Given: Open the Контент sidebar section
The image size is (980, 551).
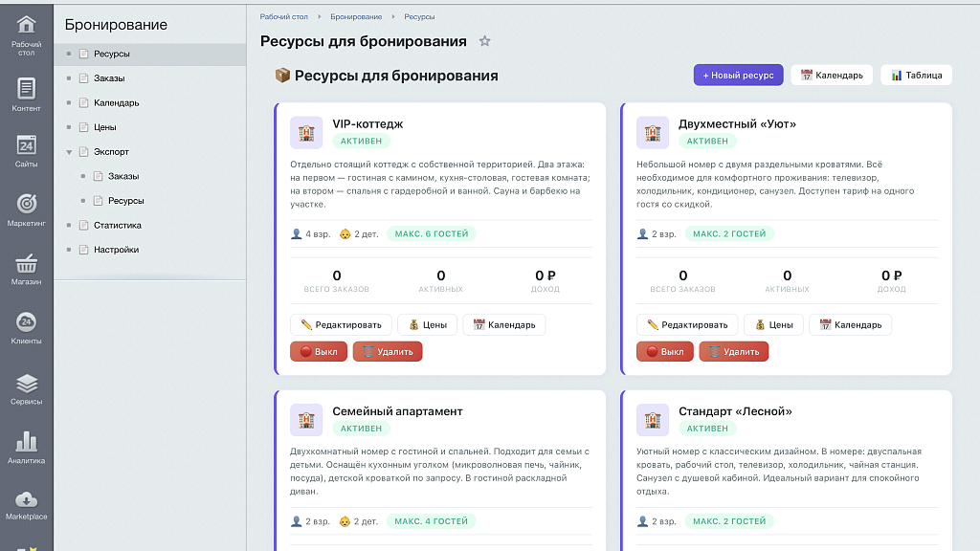Looking at the screenshot, I should (26, 95).
